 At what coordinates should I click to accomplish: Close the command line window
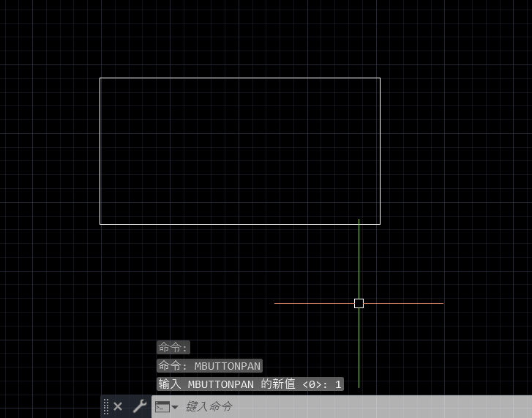[x=118, y=406]
